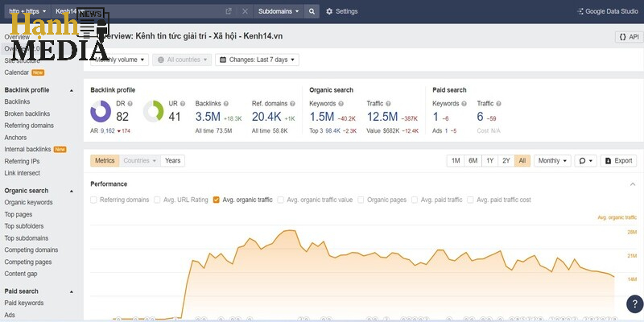Select the 2Y time range
Screen dimensions: 644x322
click(x=506, y=160)
